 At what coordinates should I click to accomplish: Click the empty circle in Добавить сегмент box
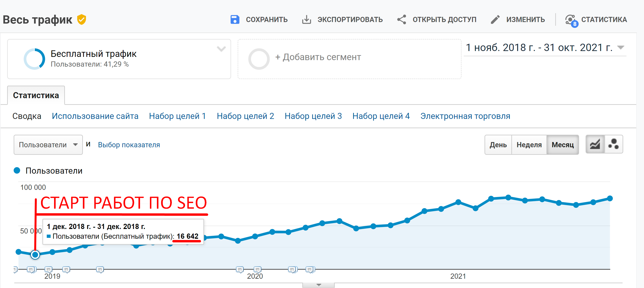point(259,59)
